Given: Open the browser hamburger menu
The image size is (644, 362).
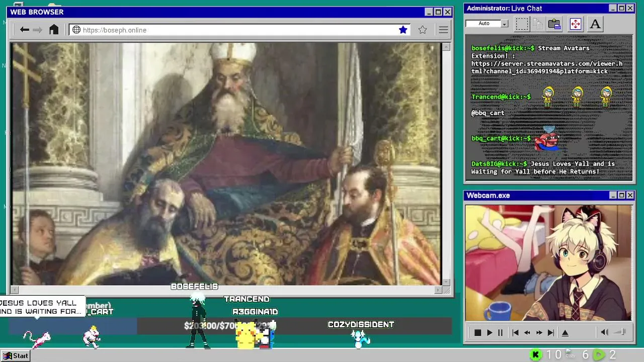Looking at the screenshot, I should (443, 30).
